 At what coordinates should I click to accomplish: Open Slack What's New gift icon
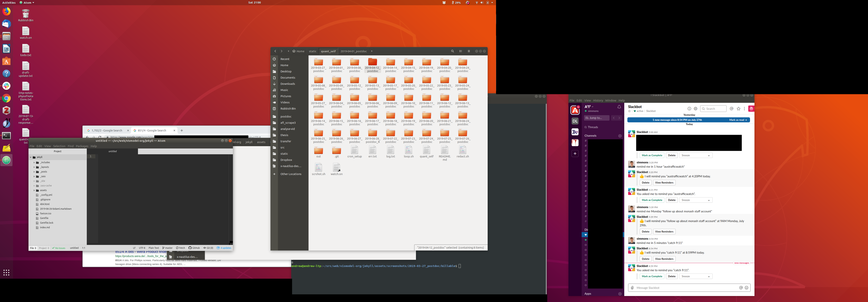751,109
